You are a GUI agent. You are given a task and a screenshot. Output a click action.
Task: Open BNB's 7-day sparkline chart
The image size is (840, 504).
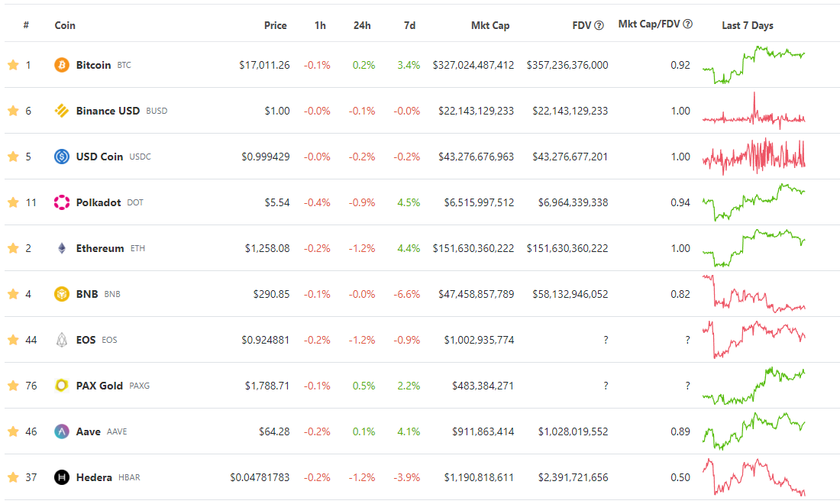(x=754, y=294)
